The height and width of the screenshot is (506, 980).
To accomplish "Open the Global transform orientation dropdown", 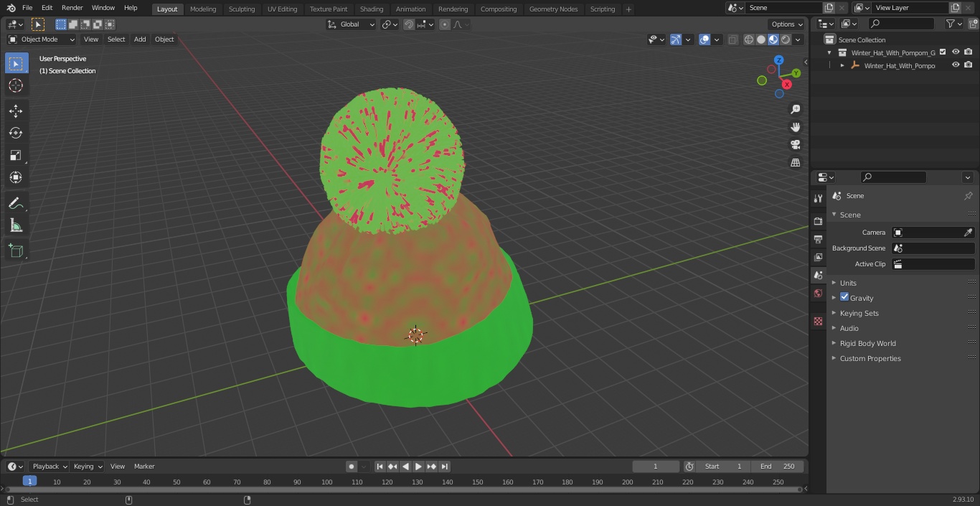I will point(351,24).
